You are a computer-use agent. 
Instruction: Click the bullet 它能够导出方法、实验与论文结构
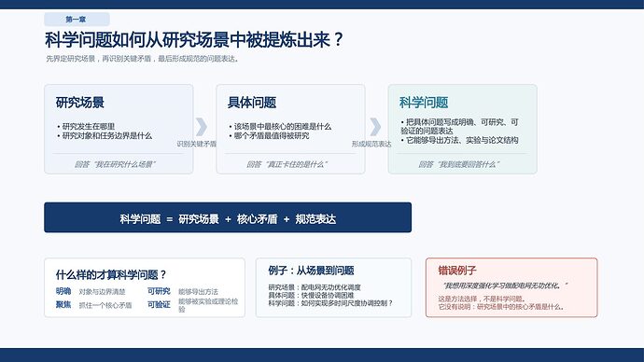[x=459, y=140]
